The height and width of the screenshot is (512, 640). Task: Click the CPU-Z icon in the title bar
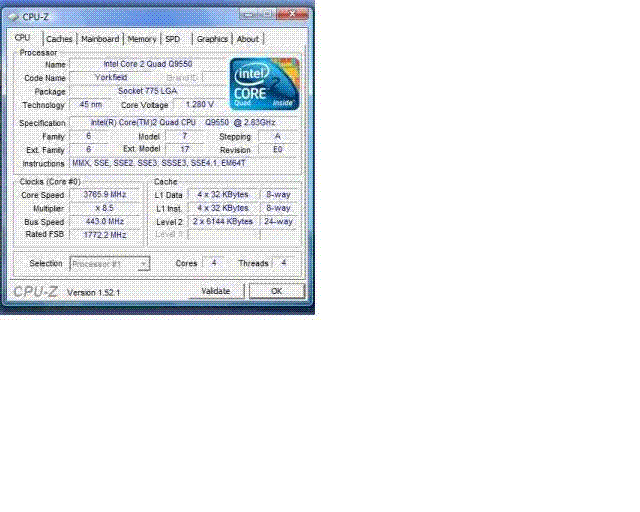pos(12,16)
